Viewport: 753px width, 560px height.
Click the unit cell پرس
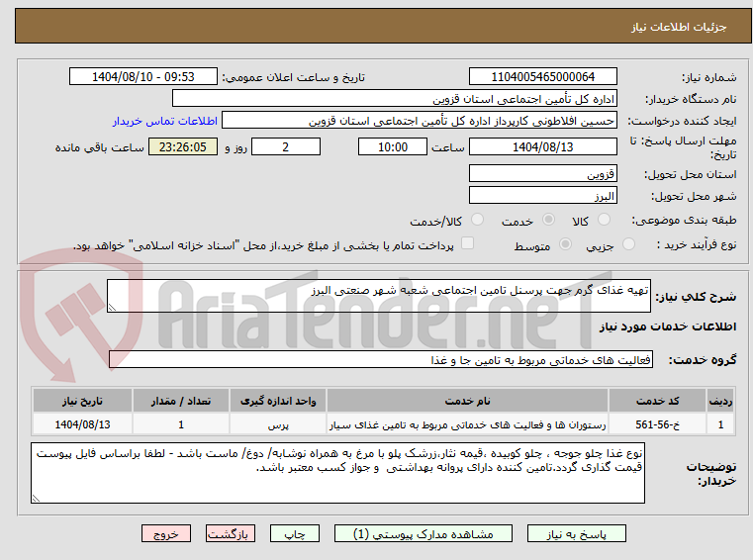coord(278,424)
